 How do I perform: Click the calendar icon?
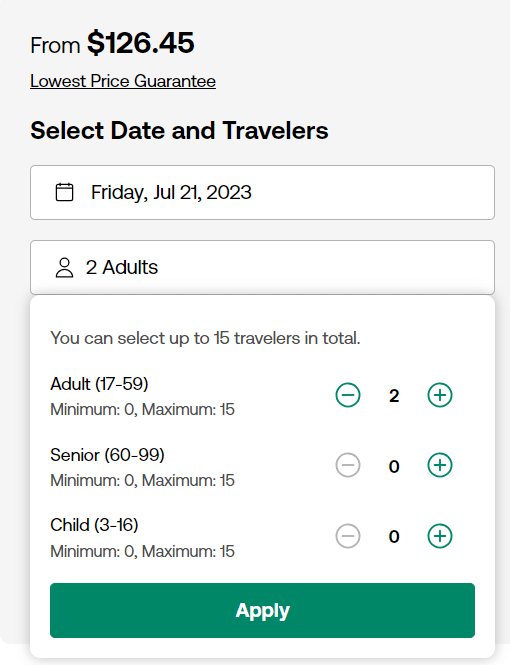pos(64,192)
